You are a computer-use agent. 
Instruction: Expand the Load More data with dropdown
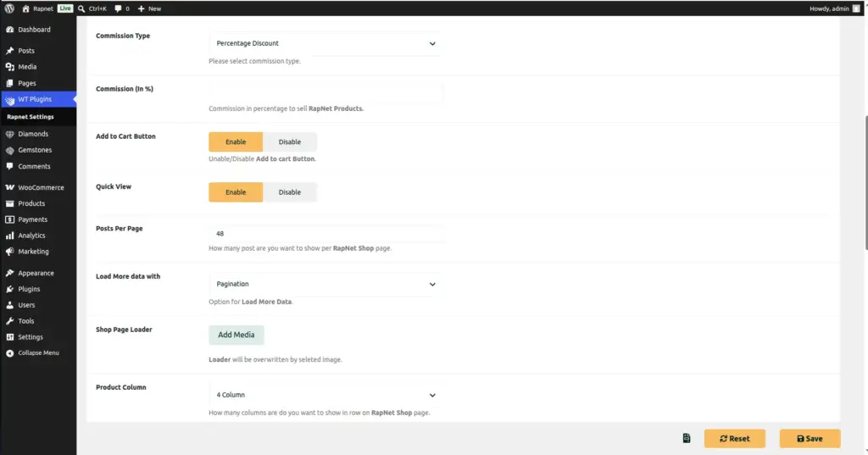point(325,284)
